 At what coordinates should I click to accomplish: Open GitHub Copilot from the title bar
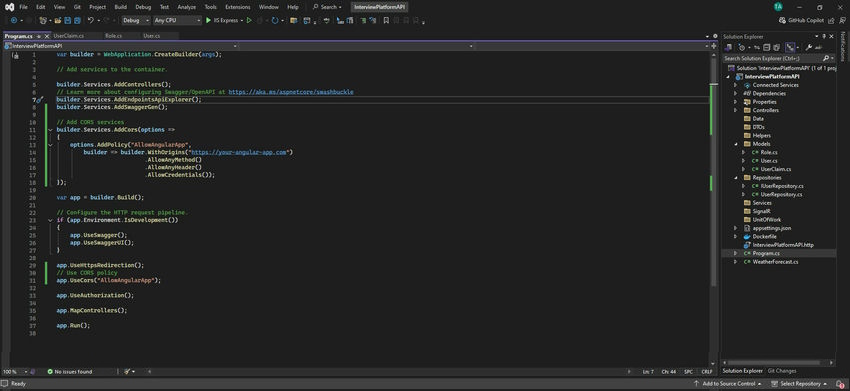coord(801,20)
